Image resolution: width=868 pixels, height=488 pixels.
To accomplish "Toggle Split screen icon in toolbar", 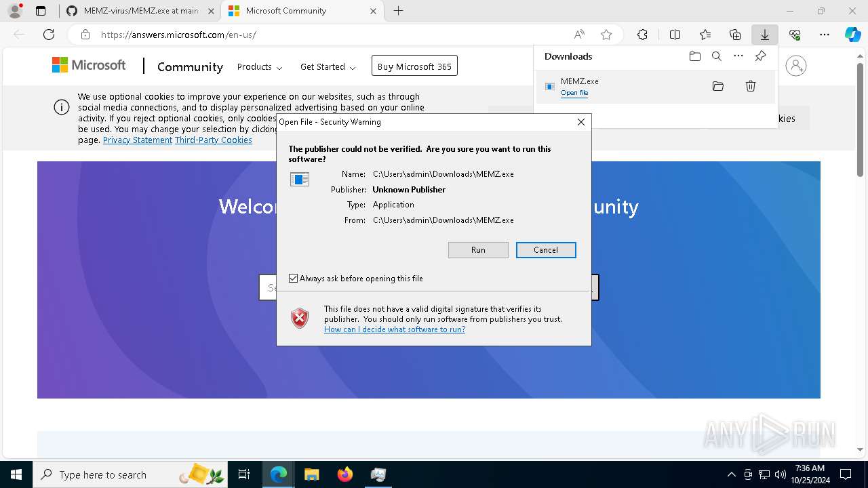I will pos(675,35).
